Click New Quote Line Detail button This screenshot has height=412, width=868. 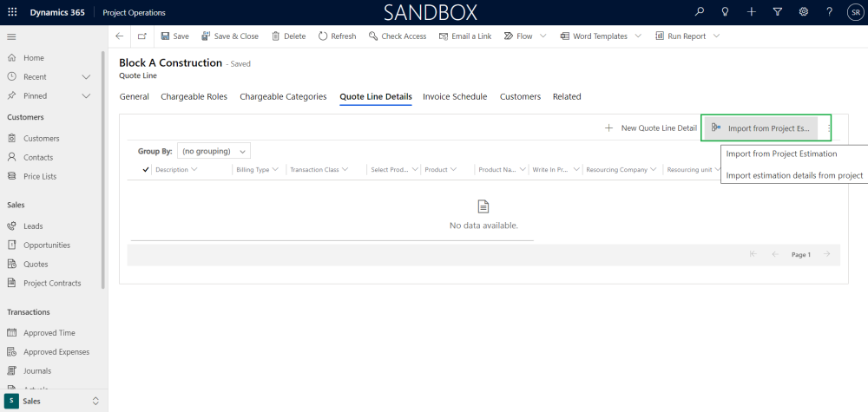[650, 128]
